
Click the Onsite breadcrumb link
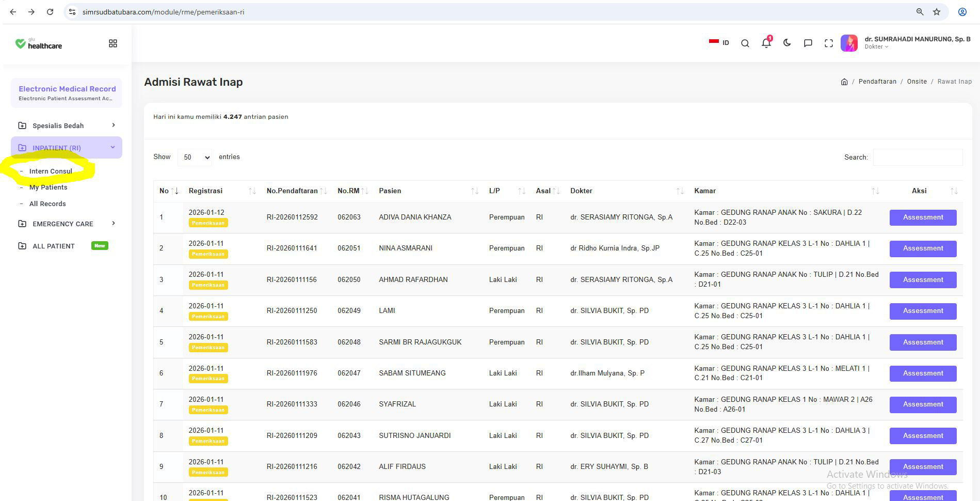click(x=917, y=82)
